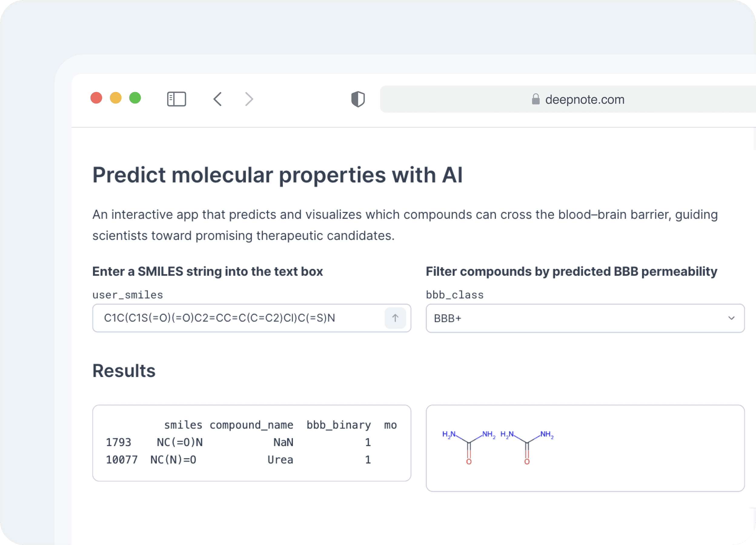Click the green zoom traffic light
Viewport: 756px width, 545px height.
(135, 97)
